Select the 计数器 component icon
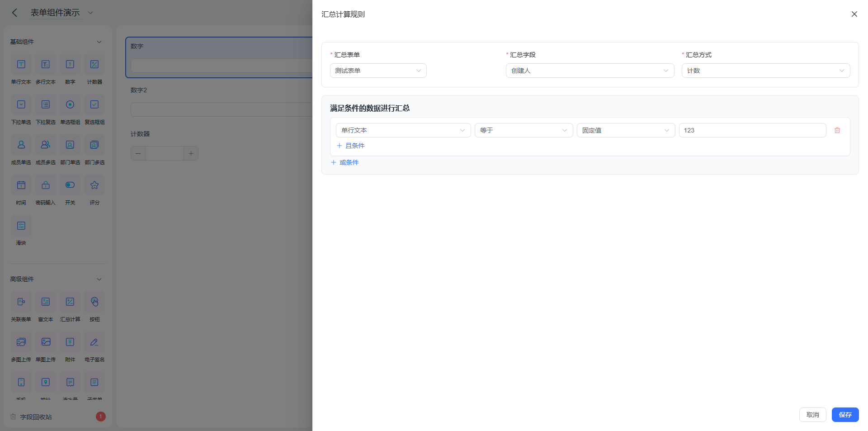The image size is (868, 431). (94, 64)
